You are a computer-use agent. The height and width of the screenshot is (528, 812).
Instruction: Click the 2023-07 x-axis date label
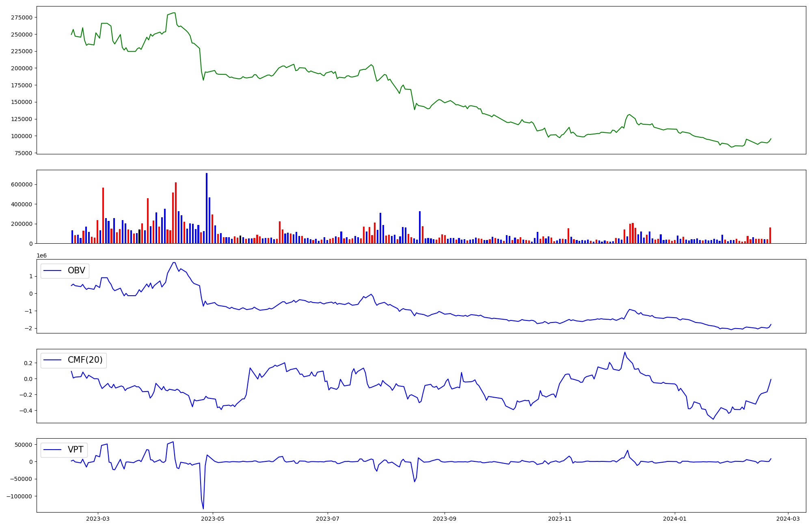[328, 519]
